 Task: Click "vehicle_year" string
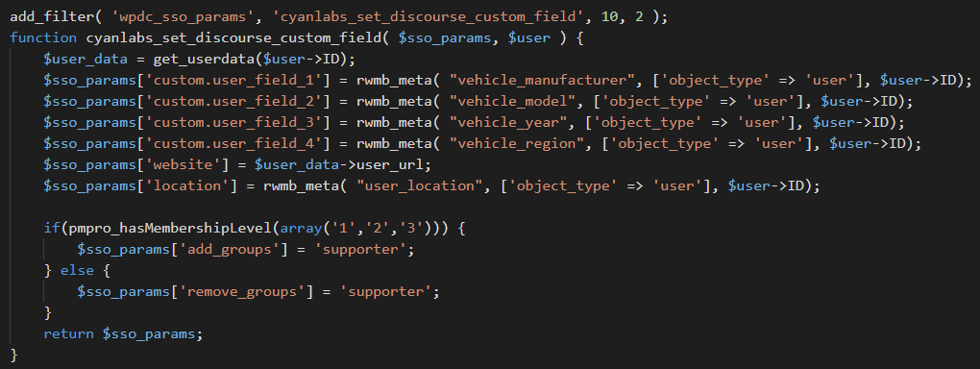click(509, 123)
